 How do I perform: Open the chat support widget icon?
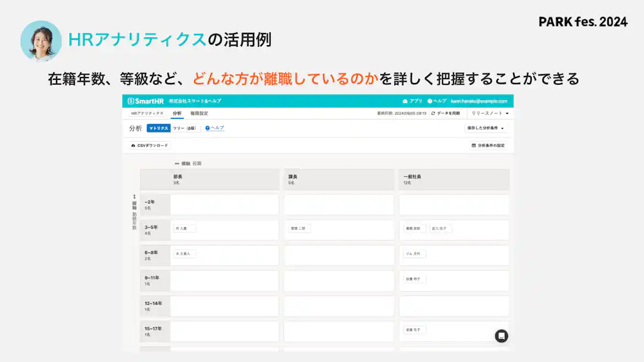pos(501,336)
